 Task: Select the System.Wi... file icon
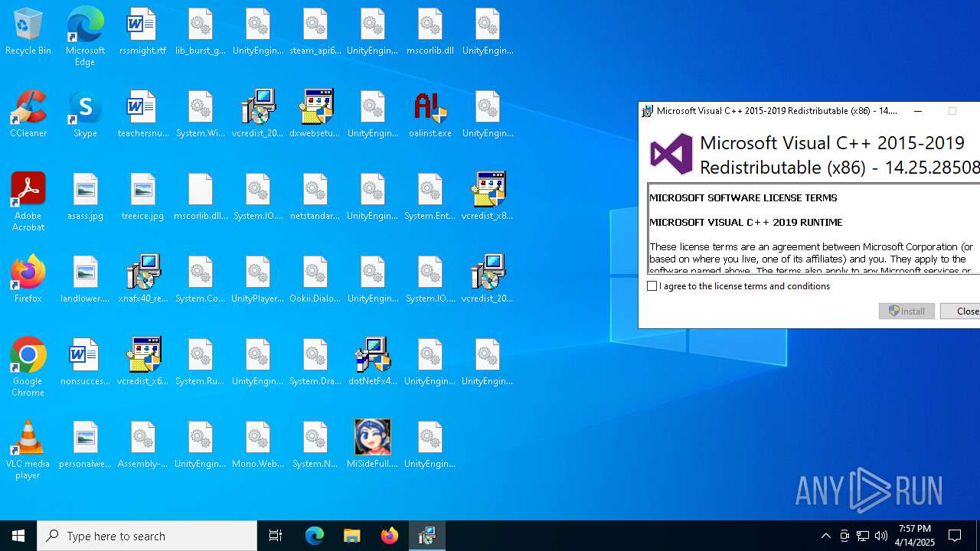(200, 115)
